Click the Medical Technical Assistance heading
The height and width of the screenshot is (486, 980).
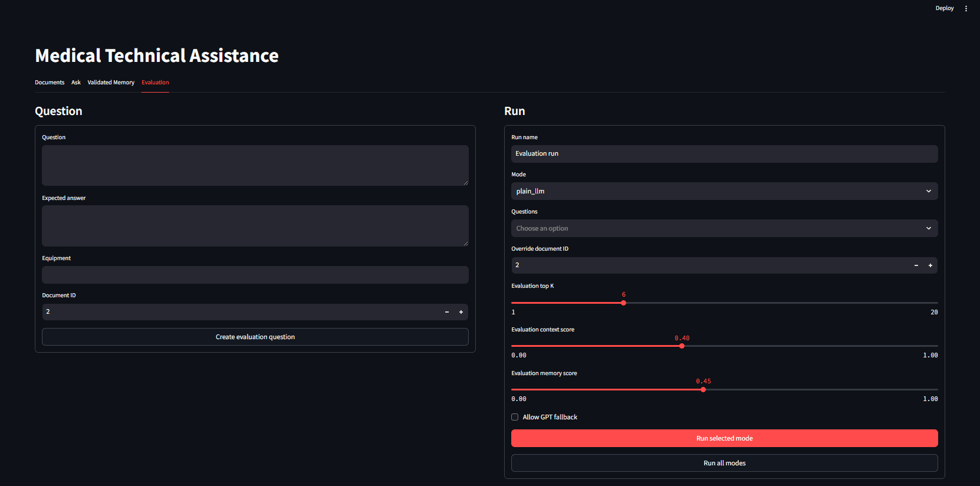tap(157, 55)
